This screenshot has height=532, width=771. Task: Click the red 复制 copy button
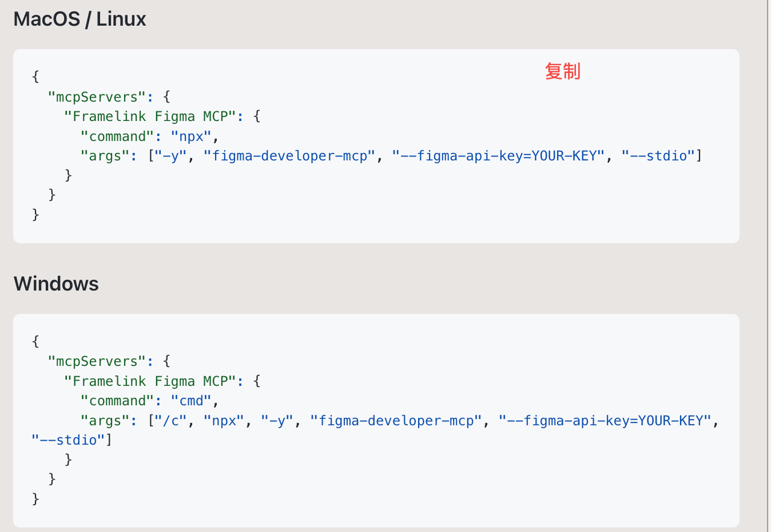coord(562,72)
